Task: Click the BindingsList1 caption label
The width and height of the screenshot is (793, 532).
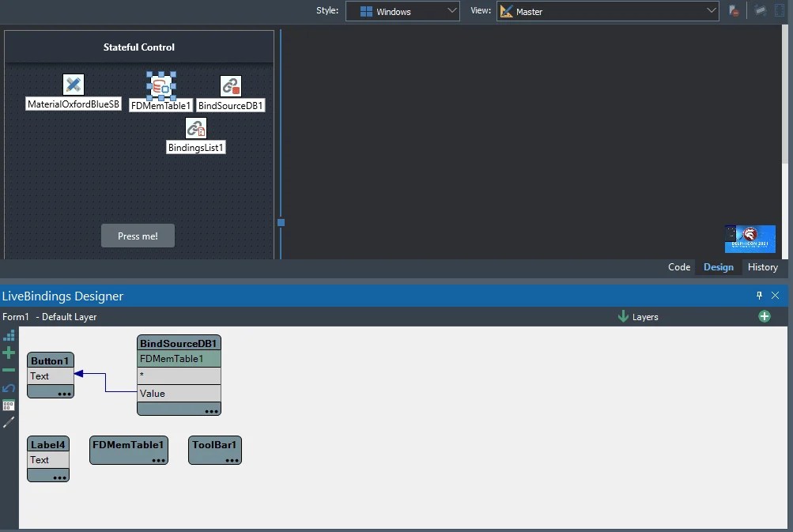Action: (x=196, y=148)
